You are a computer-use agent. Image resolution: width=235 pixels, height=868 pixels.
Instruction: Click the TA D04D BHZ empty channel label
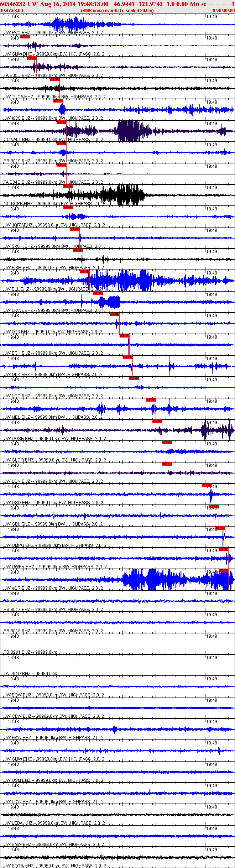pos(17,674)
